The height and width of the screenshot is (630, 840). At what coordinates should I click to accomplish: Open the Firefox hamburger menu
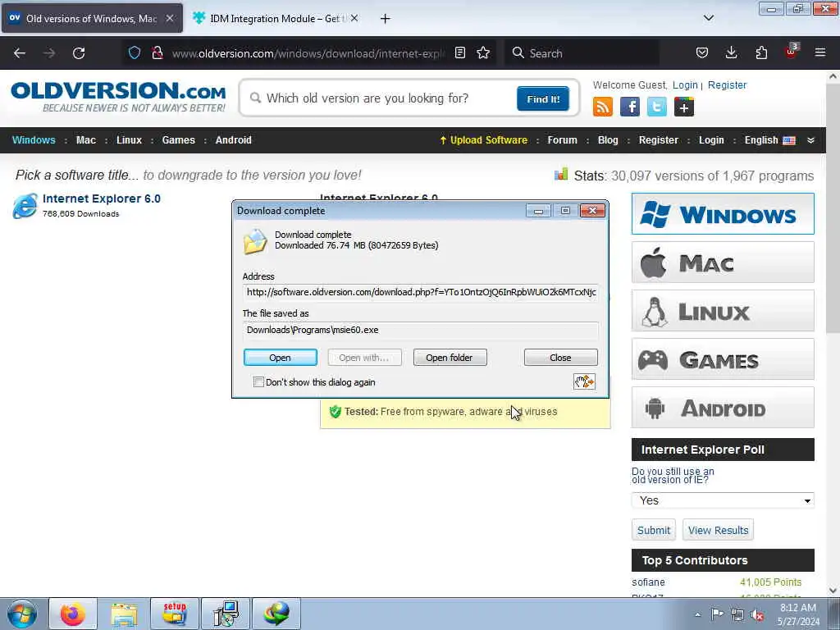[x=820, y=52]
